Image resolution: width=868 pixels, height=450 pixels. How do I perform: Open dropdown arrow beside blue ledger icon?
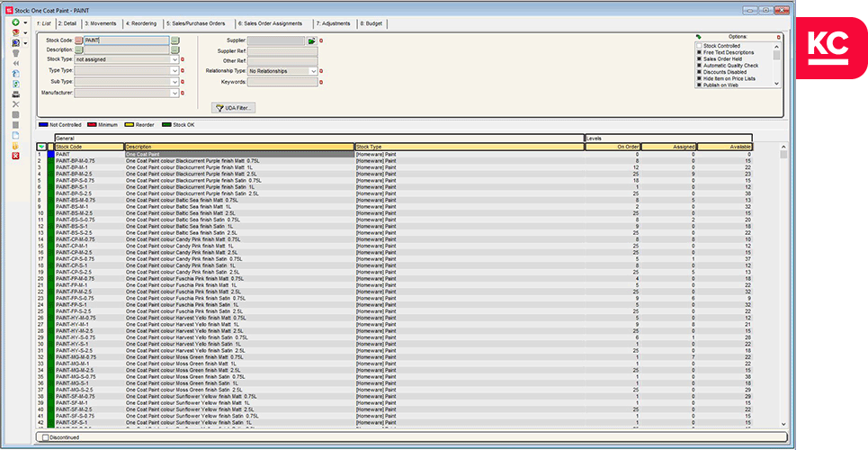(x=25, y=43)
